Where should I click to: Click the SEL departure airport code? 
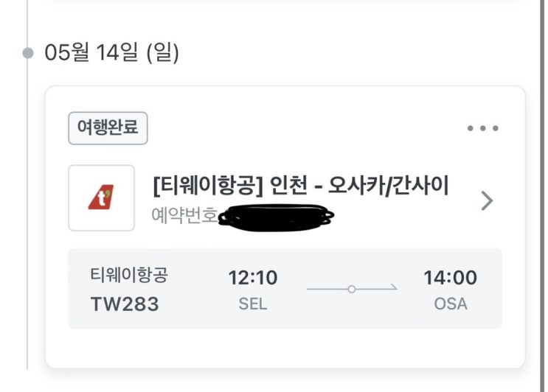pyautogui.click(x=252, y=304)
